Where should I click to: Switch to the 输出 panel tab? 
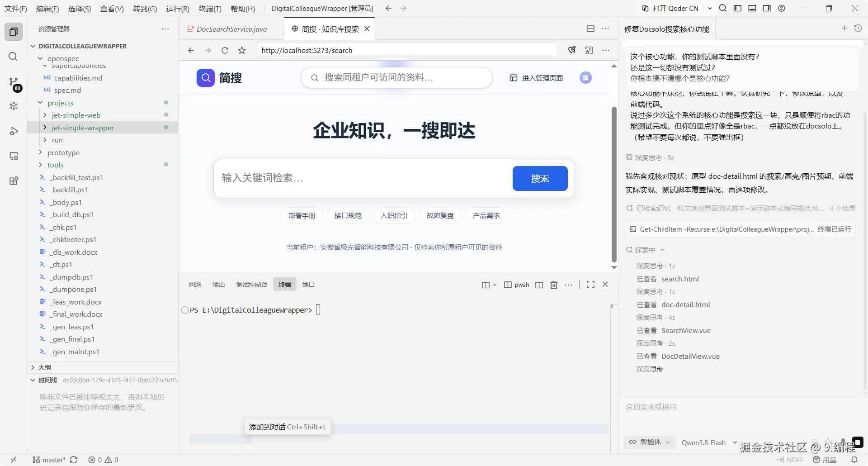click(x=218, y=285)
